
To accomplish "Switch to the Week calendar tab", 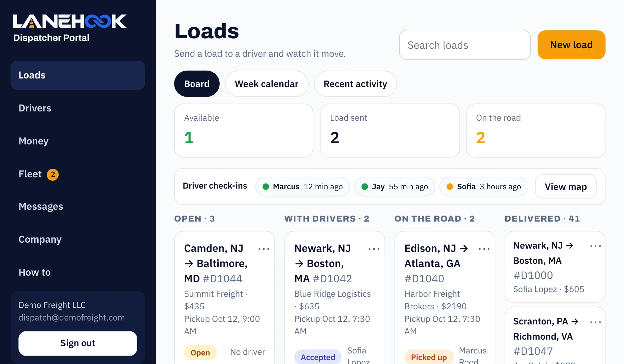I will tap(266, 84).
